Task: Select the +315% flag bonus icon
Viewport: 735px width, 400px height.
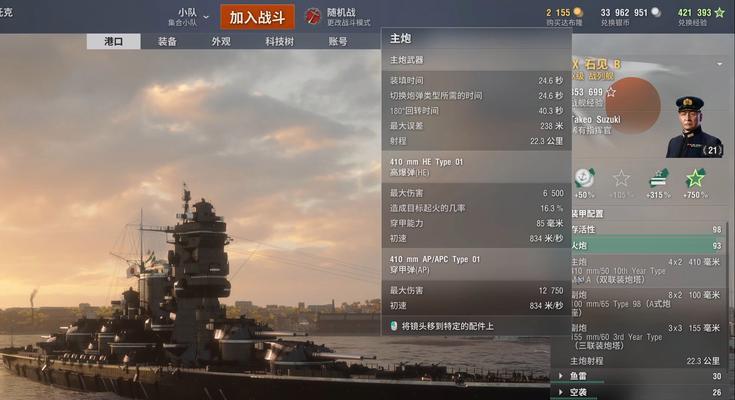Action: coord(659,179)
